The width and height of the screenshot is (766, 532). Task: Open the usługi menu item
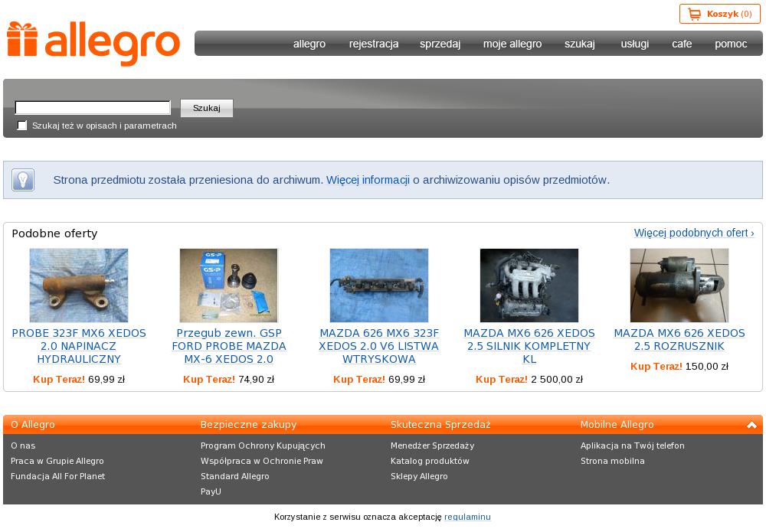(634, 44)
